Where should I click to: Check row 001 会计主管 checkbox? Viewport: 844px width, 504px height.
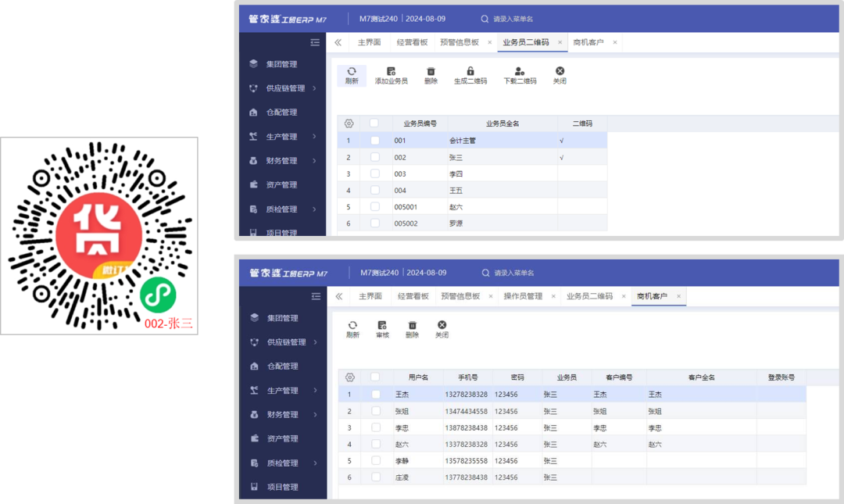(375, 141)
